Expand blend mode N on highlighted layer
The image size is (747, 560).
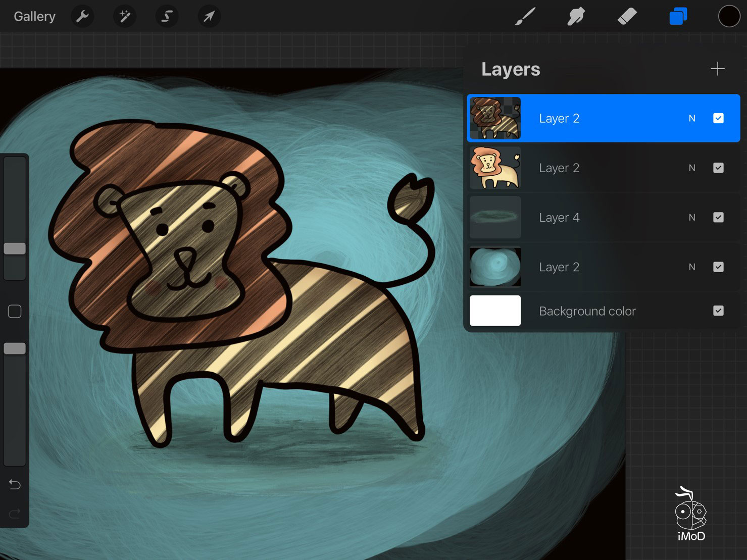[x=692, y=118]
